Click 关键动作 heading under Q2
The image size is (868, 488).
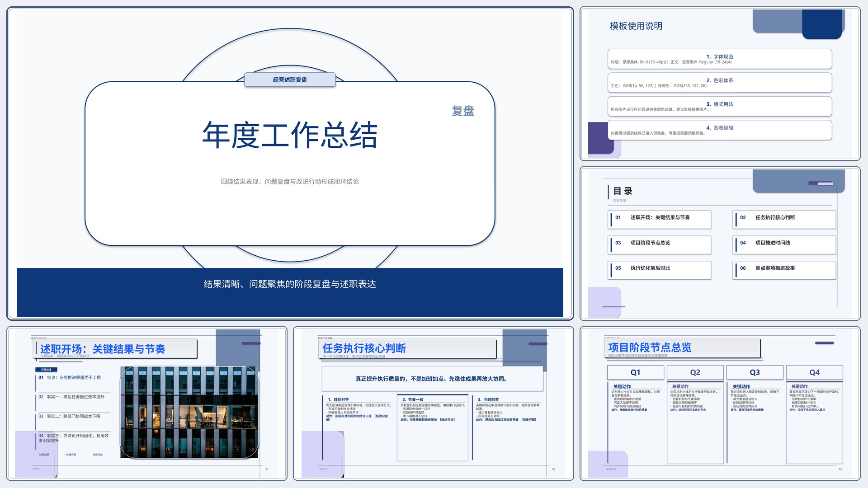coord(680,387)
